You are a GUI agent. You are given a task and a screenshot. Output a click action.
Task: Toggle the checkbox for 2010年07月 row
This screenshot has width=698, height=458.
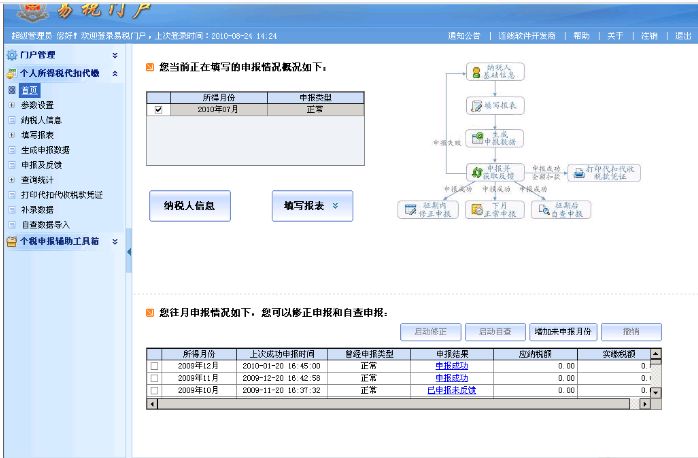[x=158, y=109]
